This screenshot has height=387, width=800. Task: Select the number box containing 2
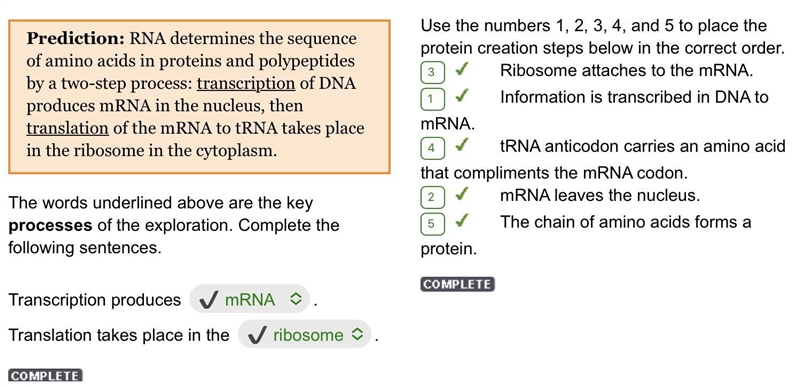(433, 197)
